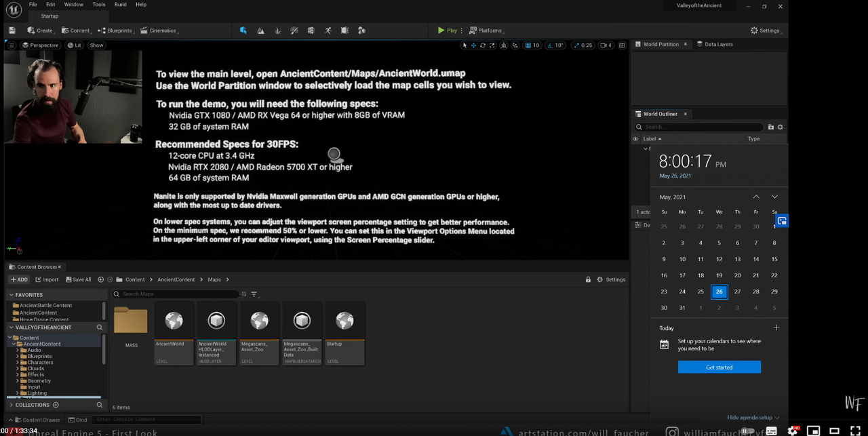Open the Content toolbar dropdown
Screen dimensions: 868x436
76,31
